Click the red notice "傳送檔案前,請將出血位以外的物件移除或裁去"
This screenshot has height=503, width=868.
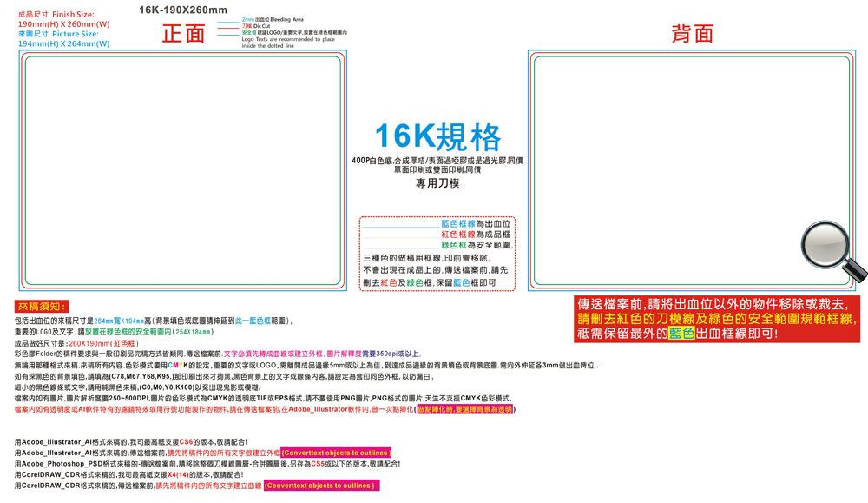(x=713, y=304)
